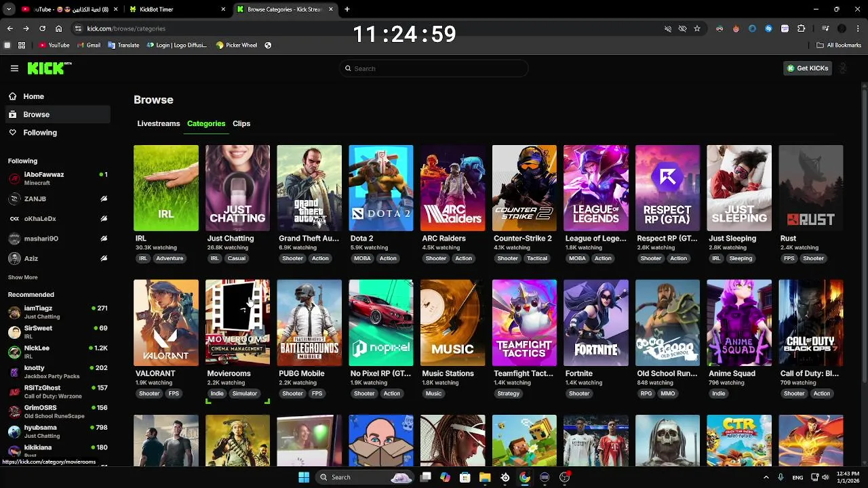The width and height of the screenshot is (868, 488).
Task: Switch to Livestreams tab
Action: 159,123
